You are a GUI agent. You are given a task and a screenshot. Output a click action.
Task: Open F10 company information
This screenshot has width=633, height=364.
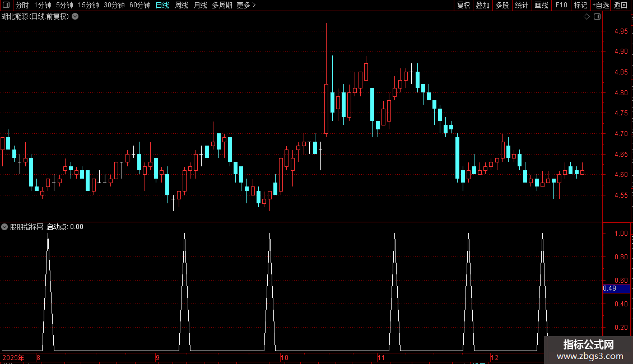(561, 5)
